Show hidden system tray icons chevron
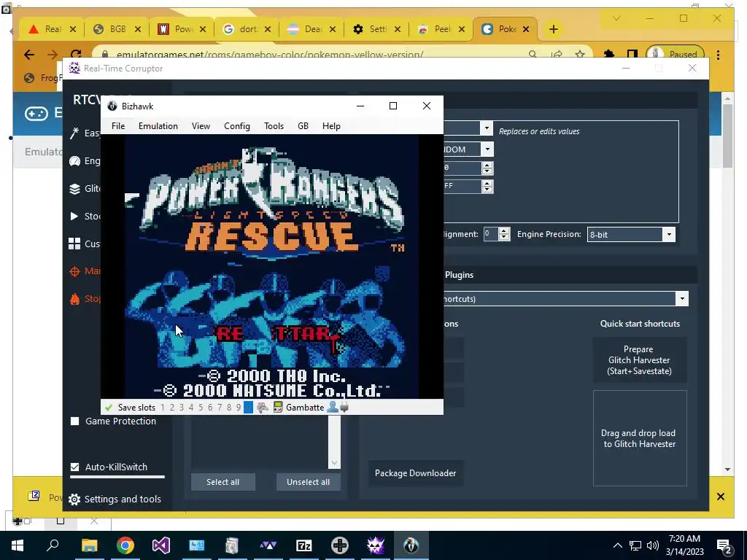 (617, 545)
